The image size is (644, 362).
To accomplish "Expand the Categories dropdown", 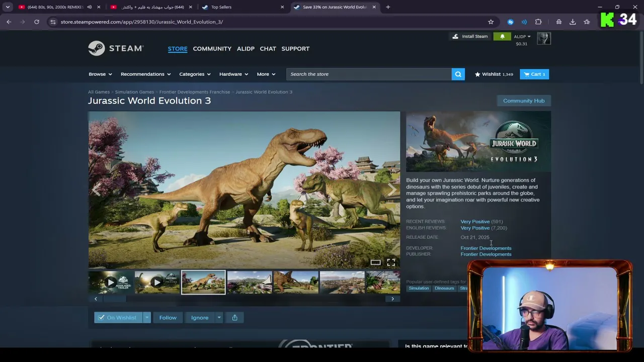I will [x=195, y=74].
